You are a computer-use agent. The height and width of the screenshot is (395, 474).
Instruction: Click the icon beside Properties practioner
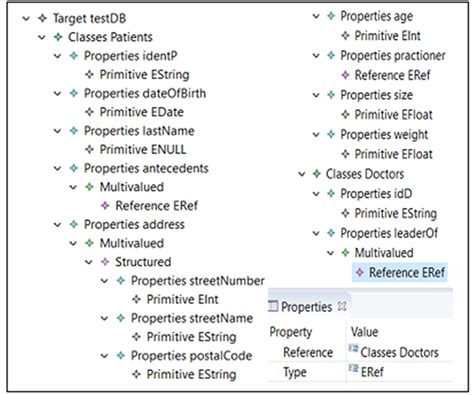[331, 55]
